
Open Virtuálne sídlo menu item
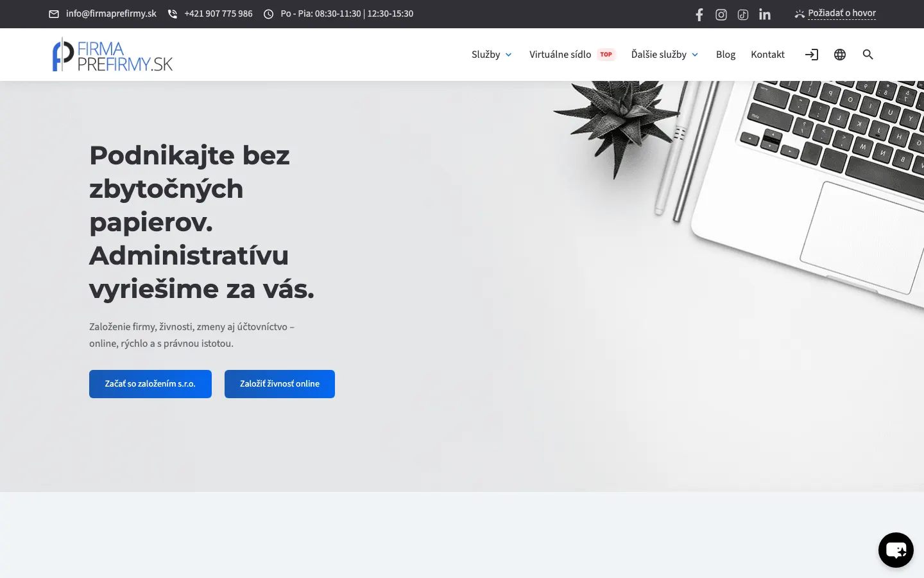point(560,55)
